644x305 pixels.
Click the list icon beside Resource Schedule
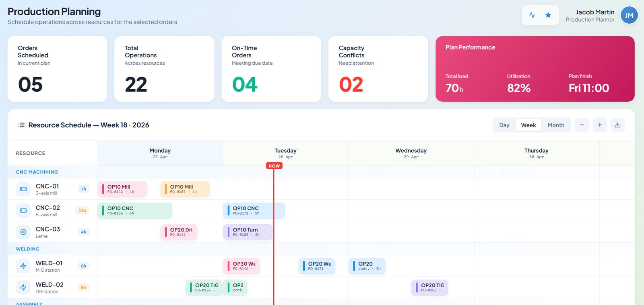[21, 125]
